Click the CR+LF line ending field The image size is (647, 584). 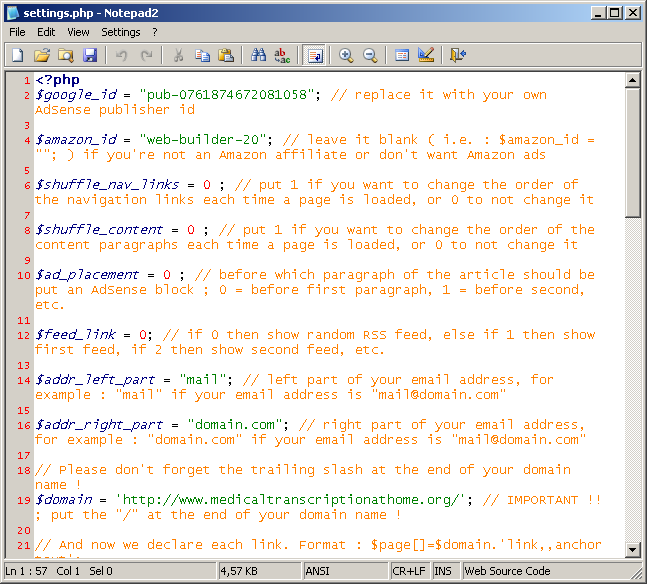tap(409, 571)
